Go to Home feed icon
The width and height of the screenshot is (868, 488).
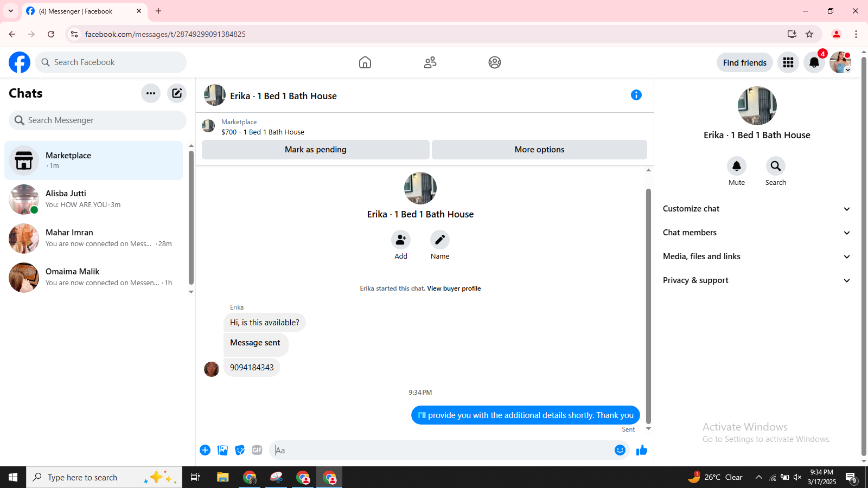click(365, 62)
